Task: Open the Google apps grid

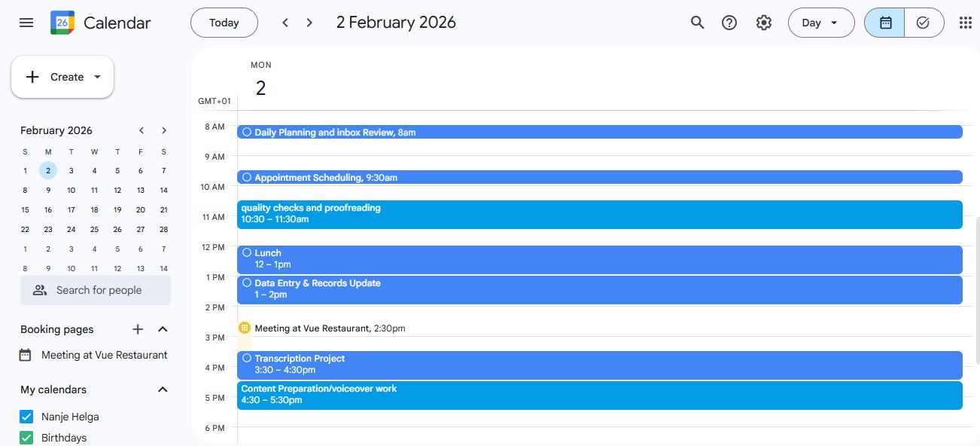Action: (x=965, y=23)
